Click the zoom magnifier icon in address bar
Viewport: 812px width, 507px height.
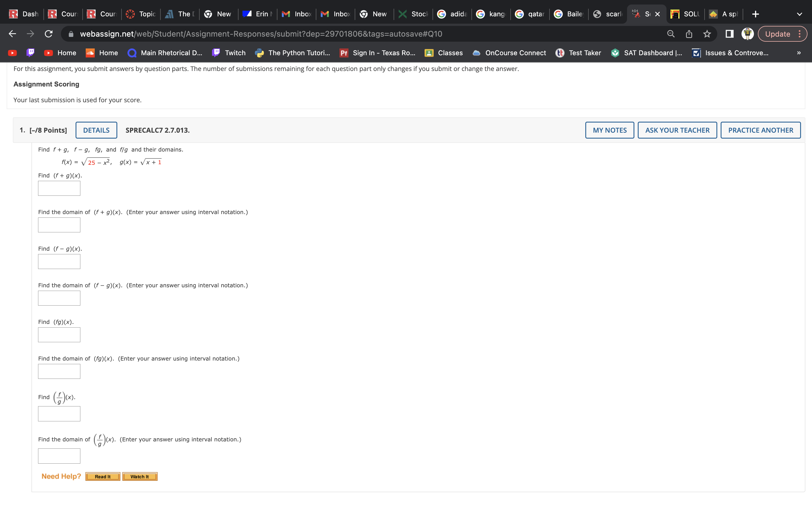pos(670,34)
